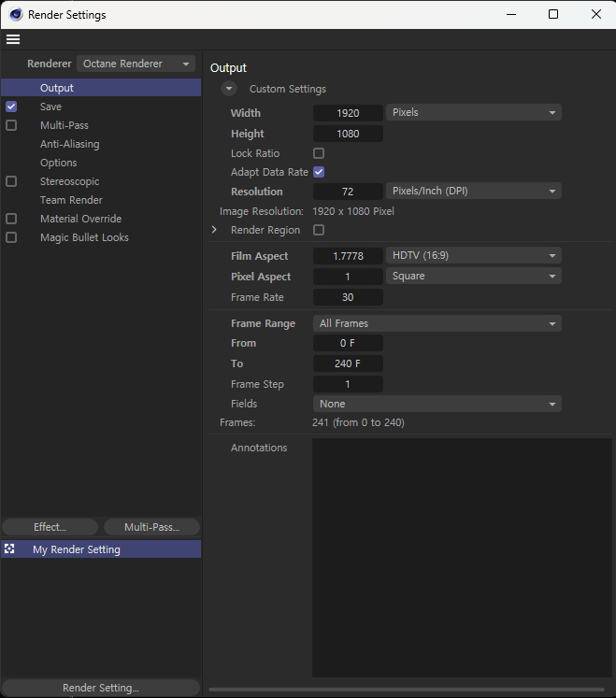Click the Frame Rate field showing 30
Image resolution: width=616 pixels, height=698 pixels.
[x=348, y=297]
